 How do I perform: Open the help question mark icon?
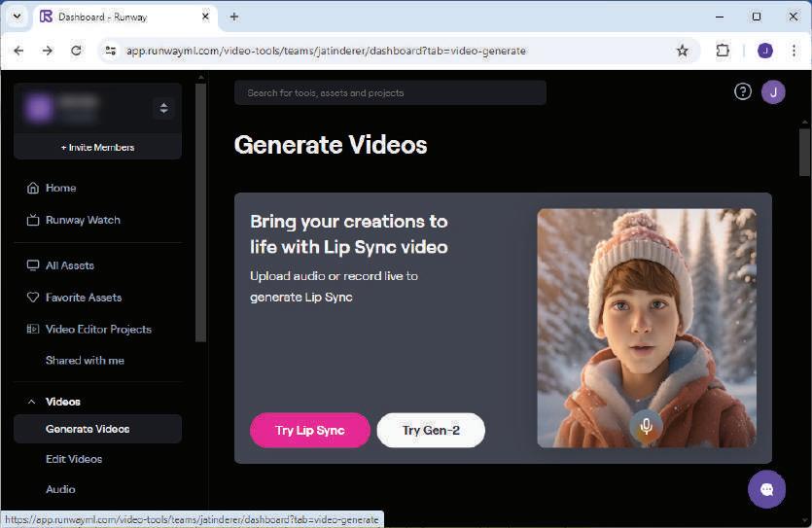pyautogui.click(x=743, y=92)
